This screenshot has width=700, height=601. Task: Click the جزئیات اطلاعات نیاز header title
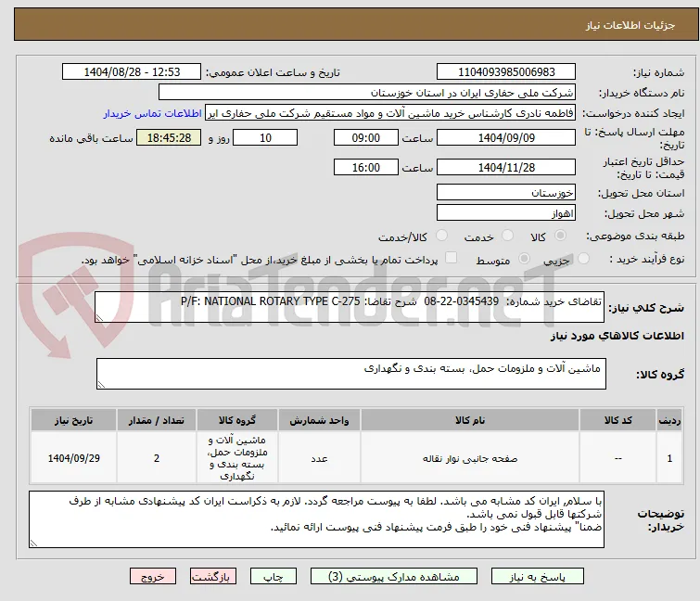[x=630, y=25]
